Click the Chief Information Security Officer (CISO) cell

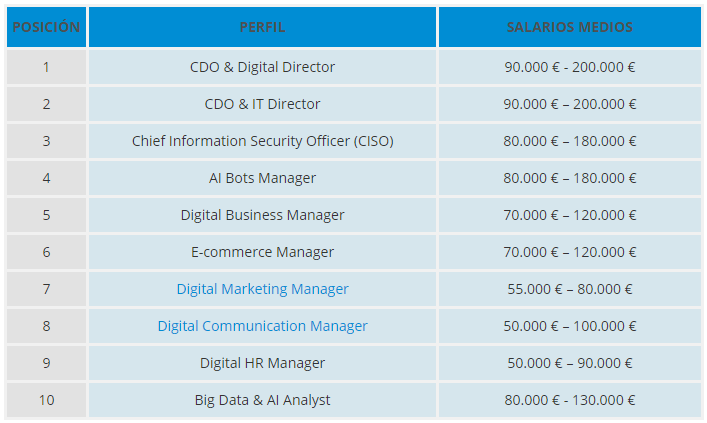tap(262, 141)
